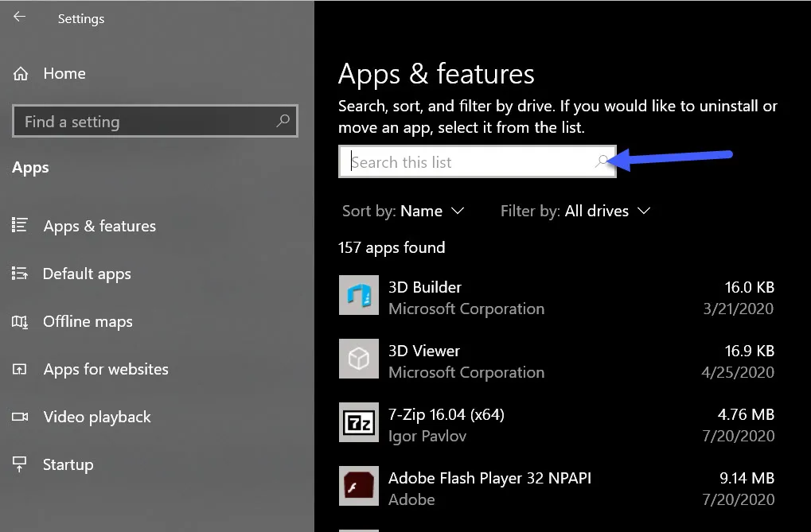Click the Home icon in sidebar

point(21,74)
